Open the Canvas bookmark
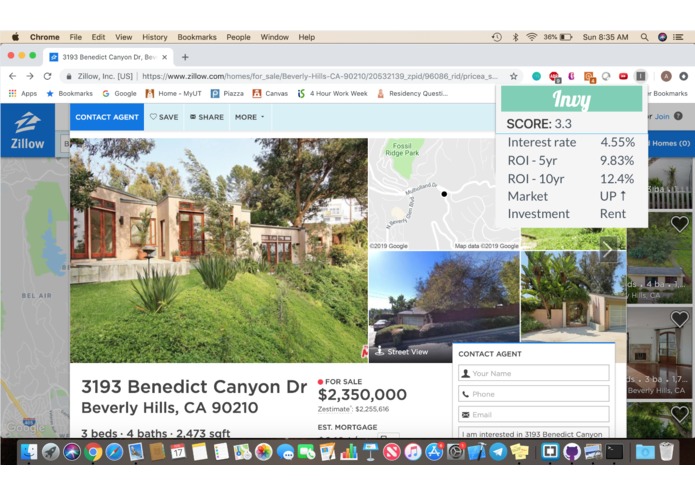Screen dimensions: 695x494 click(270, 93)
